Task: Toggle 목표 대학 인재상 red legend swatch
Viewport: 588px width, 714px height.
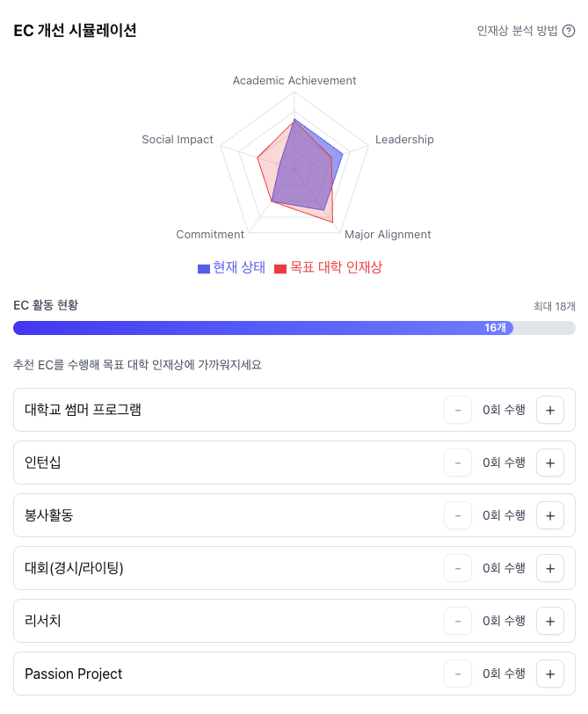Action: [x=280, y=269]
